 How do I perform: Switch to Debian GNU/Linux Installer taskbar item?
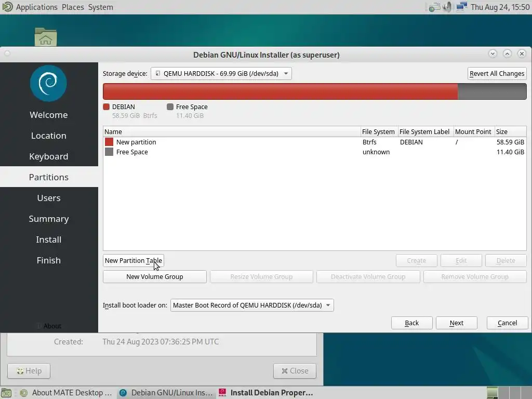tap(166, 393)
